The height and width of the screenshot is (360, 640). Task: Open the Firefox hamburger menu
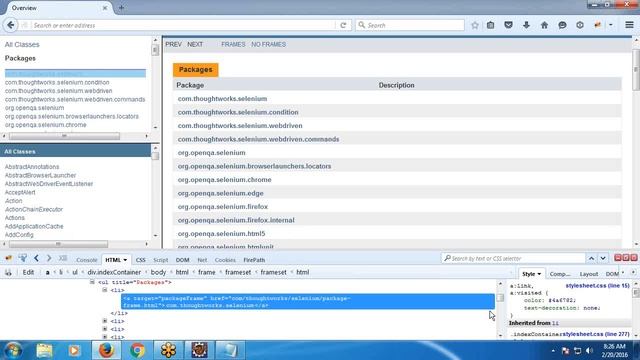click(629, 25)
